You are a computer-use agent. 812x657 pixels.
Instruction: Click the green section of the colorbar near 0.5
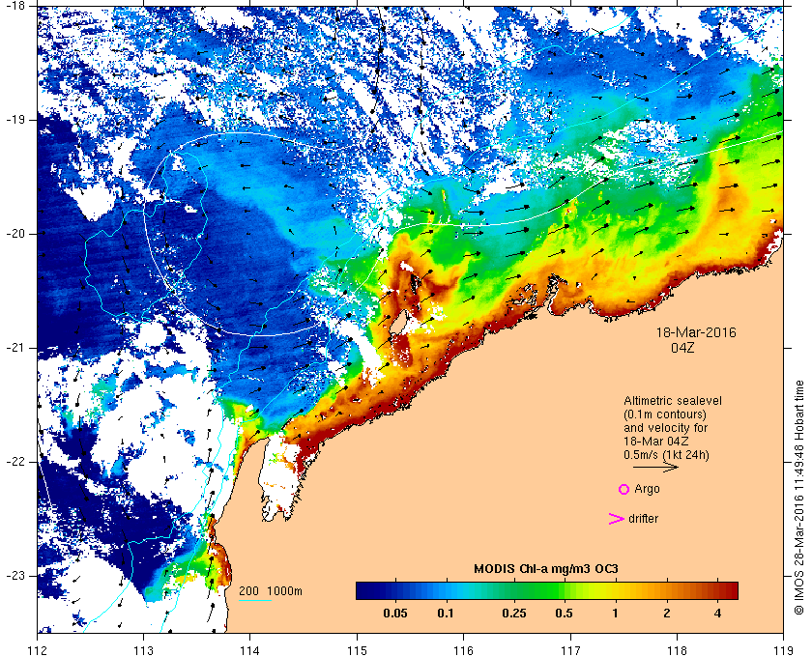557,590
